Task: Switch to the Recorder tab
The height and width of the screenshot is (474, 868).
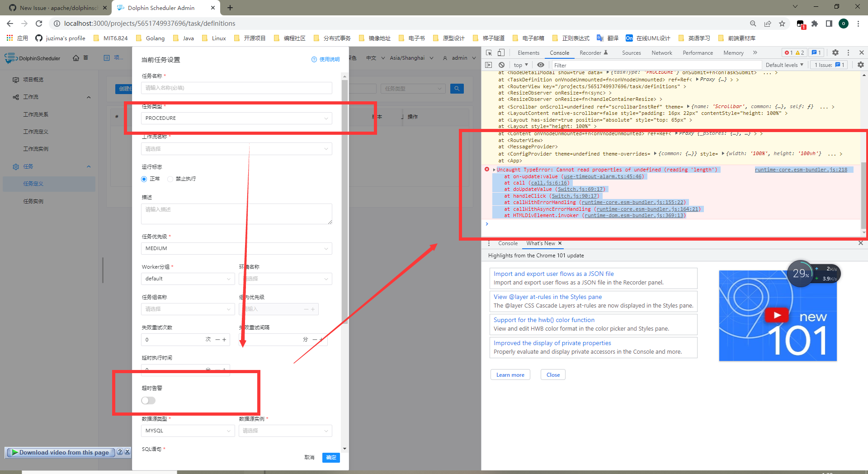Action: pyautogui.click(x=594, y=53)
